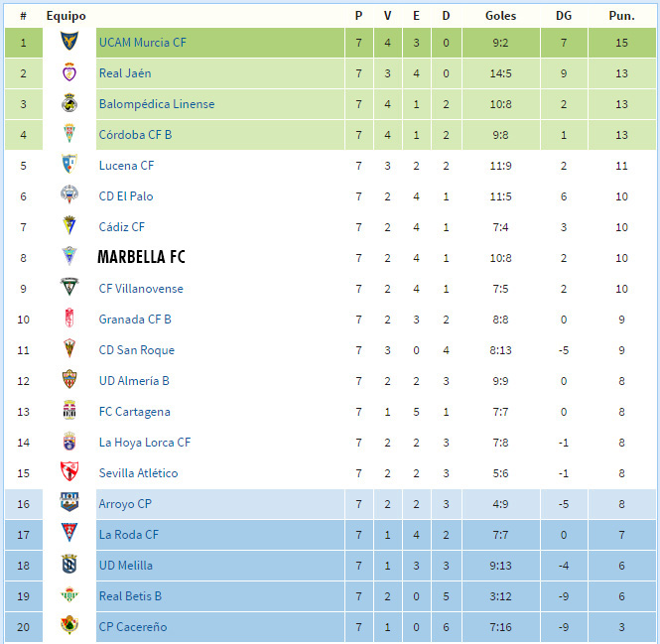Open the CD El Palo team link

click(x=126, y=196)
